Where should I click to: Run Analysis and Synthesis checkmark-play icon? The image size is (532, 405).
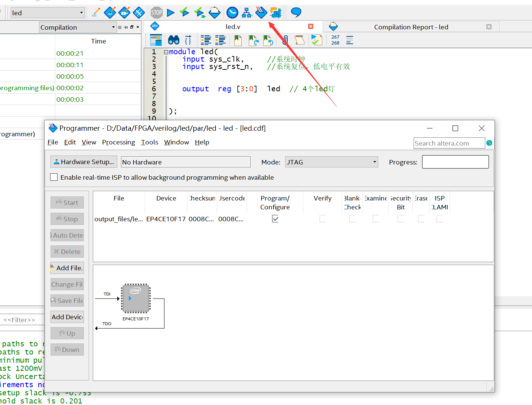pos(185,13)
